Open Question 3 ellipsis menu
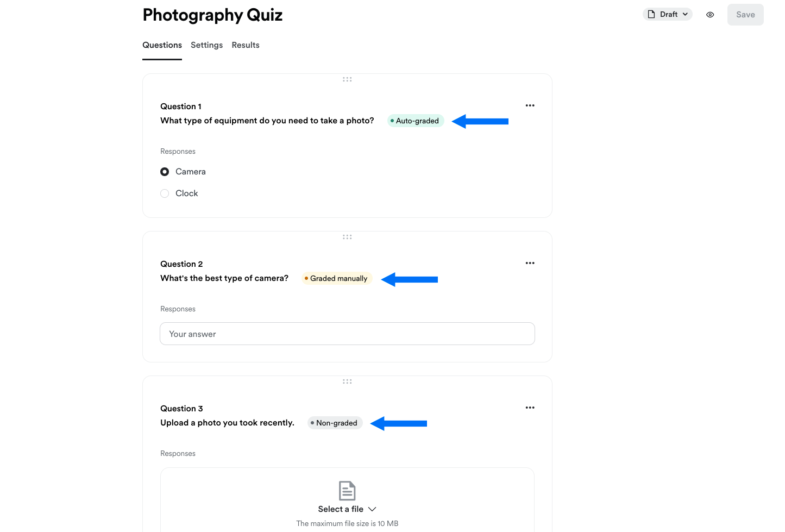Screen dimensions: 785x532 click(530, 408)
